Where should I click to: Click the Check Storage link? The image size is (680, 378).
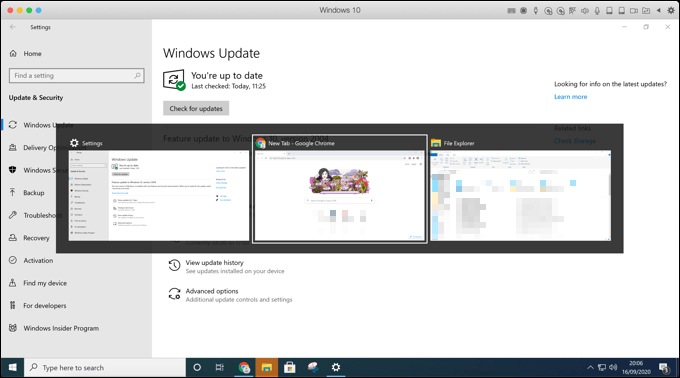pyautogui.click(x=575, y=141)
